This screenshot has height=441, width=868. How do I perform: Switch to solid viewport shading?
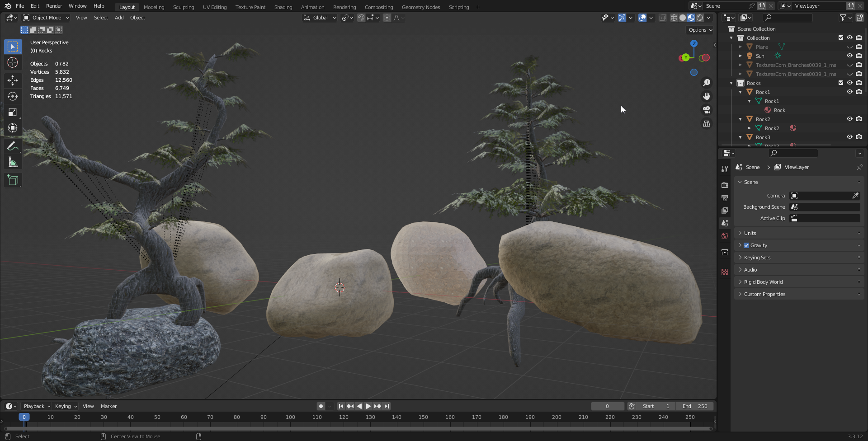click(683, 18)
